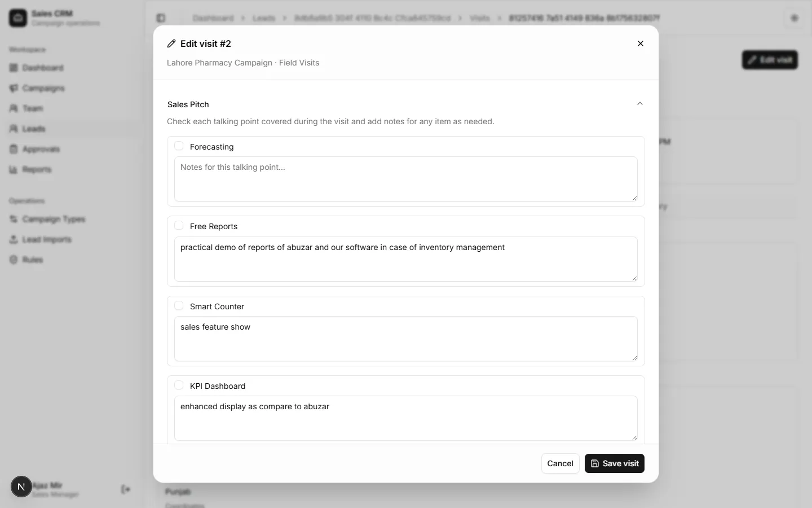Click the Team sidebar icon
This screenshot has height=508, width=812.
pyautogui.click(x=14, y=108)
